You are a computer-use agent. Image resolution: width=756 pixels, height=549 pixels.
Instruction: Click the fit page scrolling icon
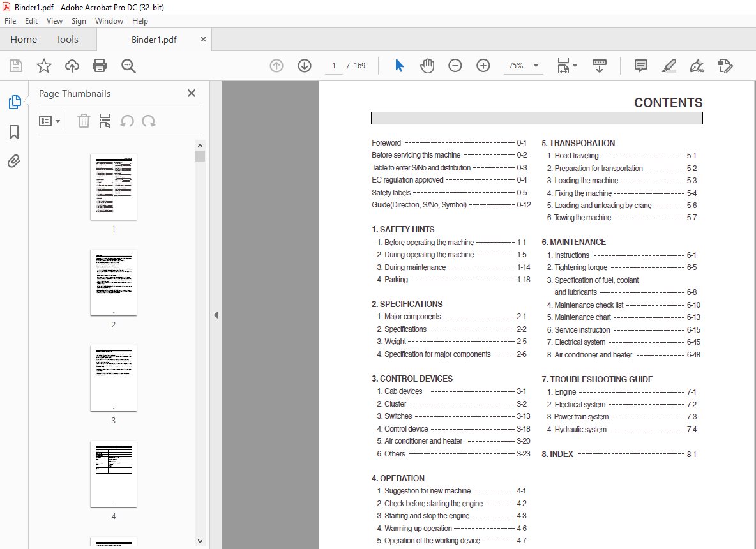563,66
